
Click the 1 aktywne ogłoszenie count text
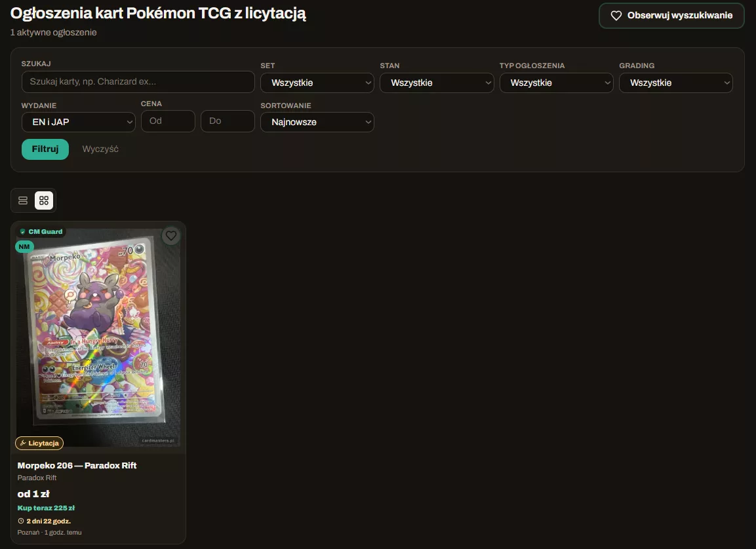tap(54, 33)
